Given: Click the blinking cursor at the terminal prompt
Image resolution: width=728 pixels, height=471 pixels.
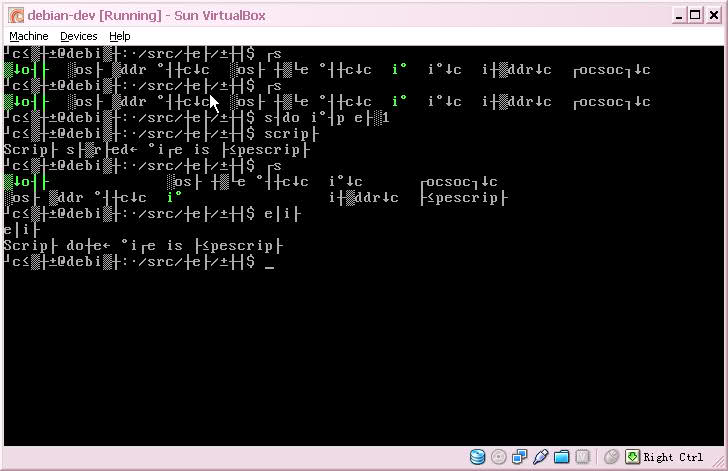Looking at the screenshot, I should coord(270,262).
